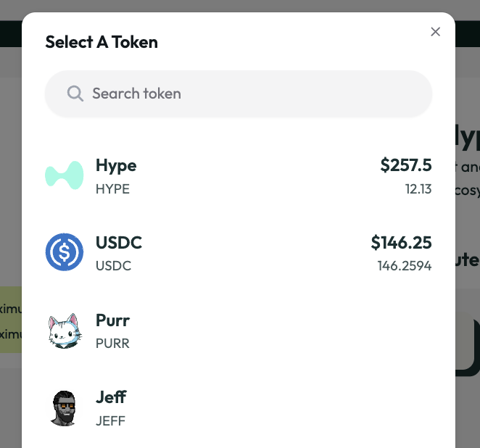The width and height of the screenshot is (480, 448).
Task: Click the Select A Token heading
Action: tap(102, 42)
